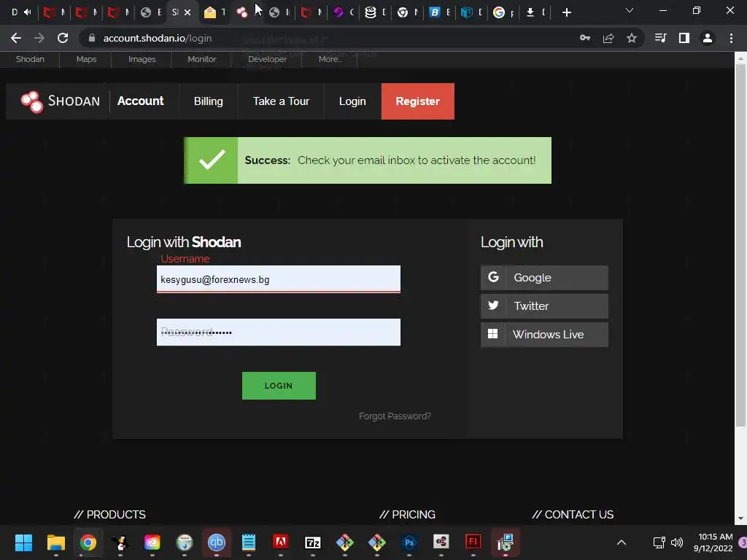
Task: Expand the More... top-bar menu
Action: [x=330, y=59]
